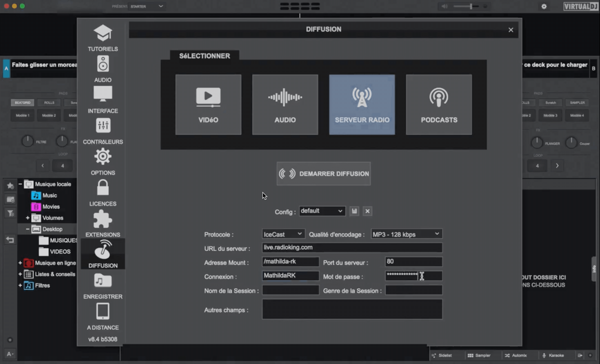Click the URL du serveur field
Viewport: 600px width, 364px height.
(352, 248)
